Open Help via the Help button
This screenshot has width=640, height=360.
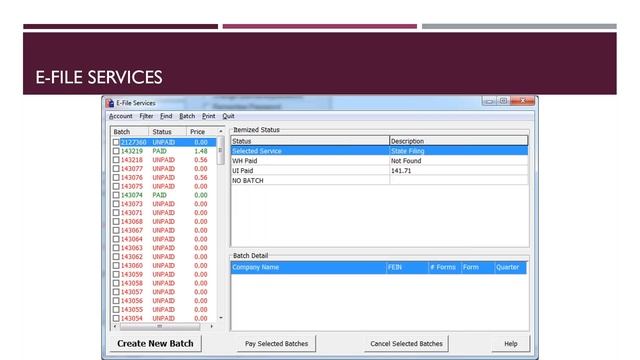[x=511, y=344]
